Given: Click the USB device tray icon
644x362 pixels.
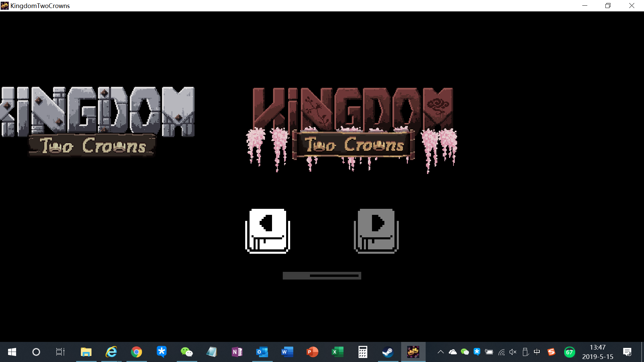Looking at the screenshot, I should 526,352.
